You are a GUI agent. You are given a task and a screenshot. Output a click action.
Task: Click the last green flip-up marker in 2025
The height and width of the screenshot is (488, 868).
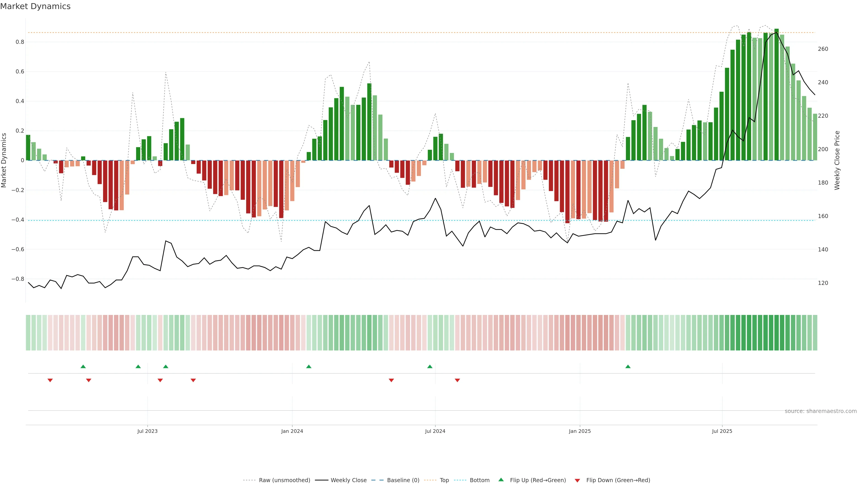pyautogui.click(x=628, y=366)
